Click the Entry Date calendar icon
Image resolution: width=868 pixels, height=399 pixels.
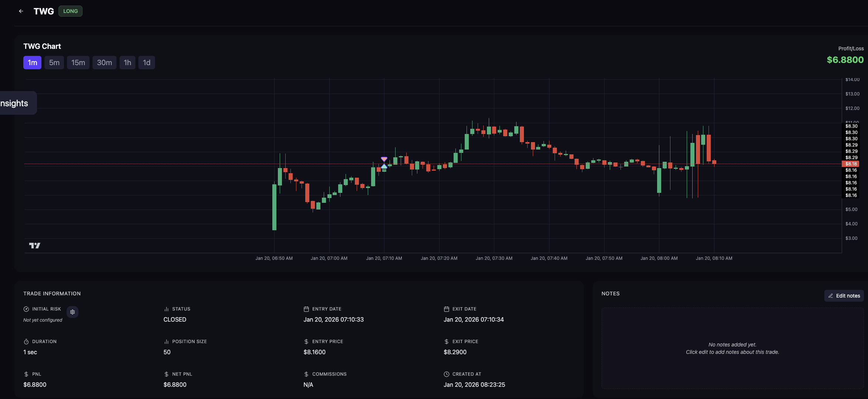point(306,309)
